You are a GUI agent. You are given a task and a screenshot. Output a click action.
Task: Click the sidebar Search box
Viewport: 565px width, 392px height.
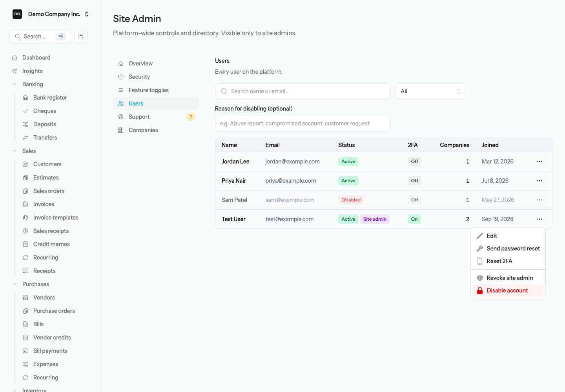[40, 36]
